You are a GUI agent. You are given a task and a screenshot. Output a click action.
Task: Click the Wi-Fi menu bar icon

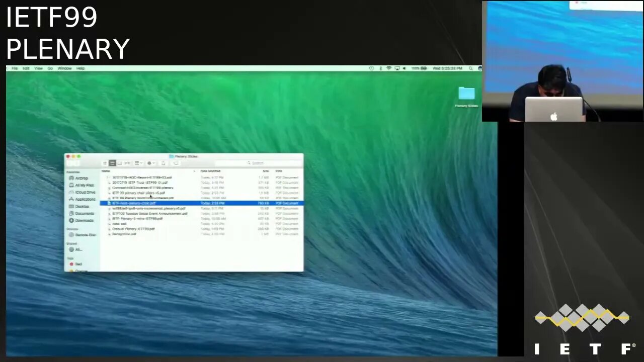388,68
